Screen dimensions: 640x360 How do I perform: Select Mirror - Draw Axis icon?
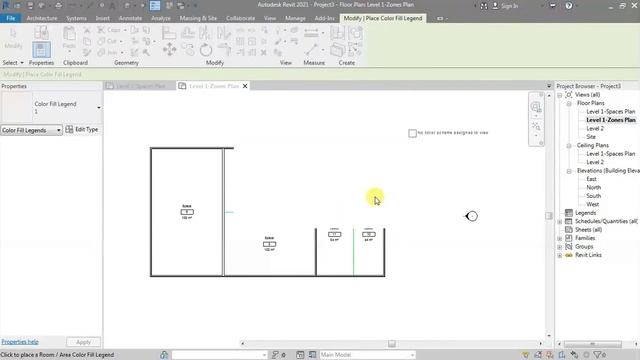223,33
